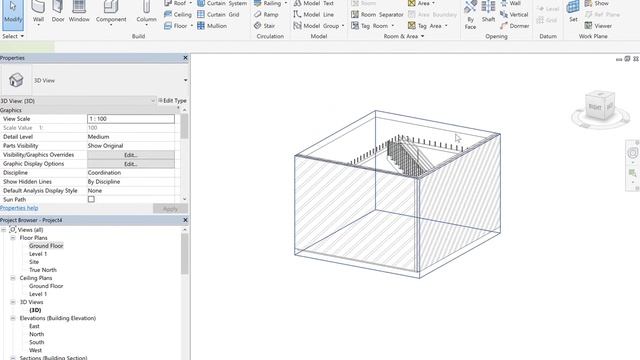Select the Room Separator tool
The width and height of the screenshot is (640, 360).
tap(377, 14)
